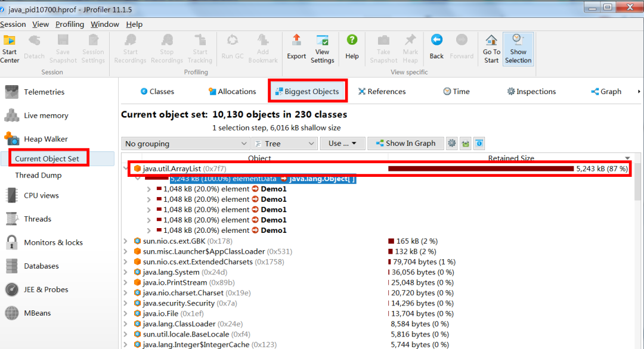Open the Help menu
This screenshot has height=349, width=644.
134,24
